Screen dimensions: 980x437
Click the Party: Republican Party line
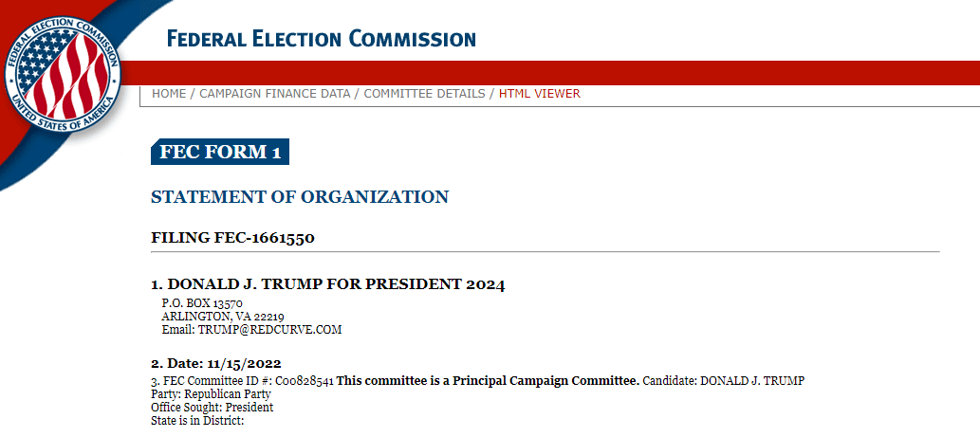click(211, 394)
